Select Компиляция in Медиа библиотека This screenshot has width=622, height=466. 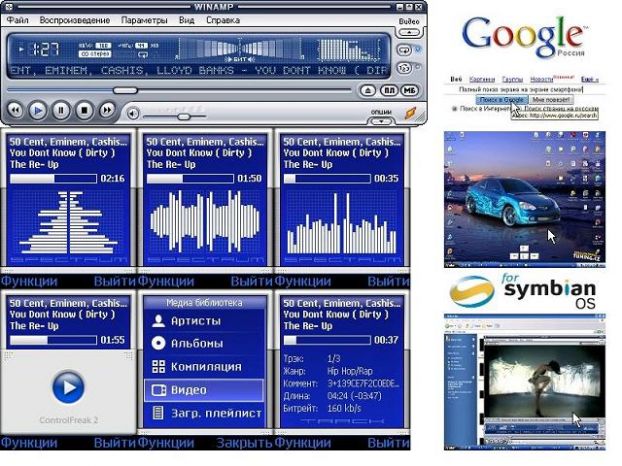[204, 367]
